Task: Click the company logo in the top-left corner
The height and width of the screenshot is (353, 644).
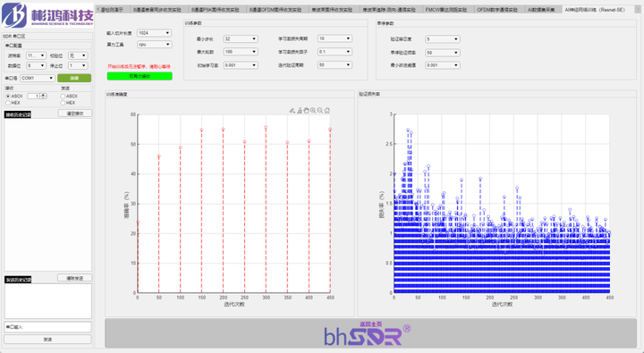Action: coord(47,15)
